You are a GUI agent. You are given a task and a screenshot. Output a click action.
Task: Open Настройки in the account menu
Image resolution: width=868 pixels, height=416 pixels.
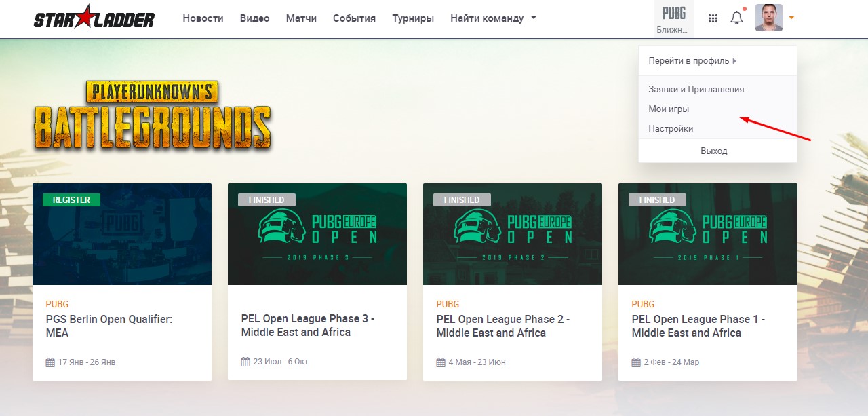[671, 128]
